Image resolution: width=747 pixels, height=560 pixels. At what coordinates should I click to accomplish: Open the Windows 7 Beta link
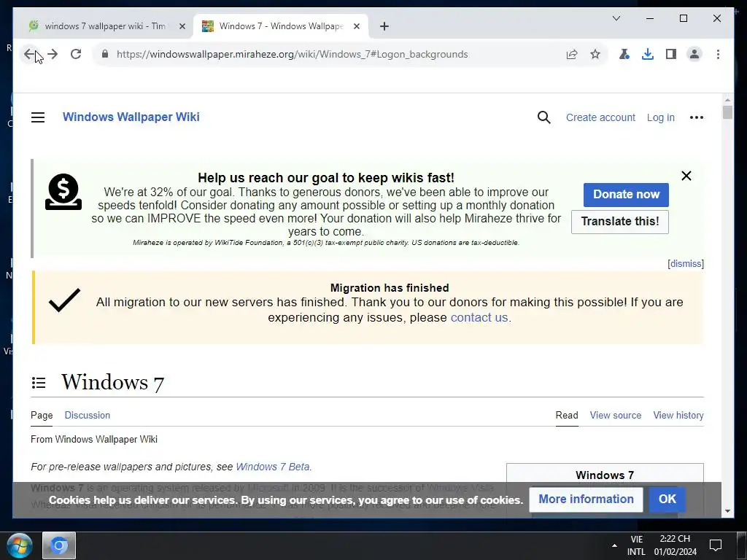pyautogui.click(x=273, y=467)
